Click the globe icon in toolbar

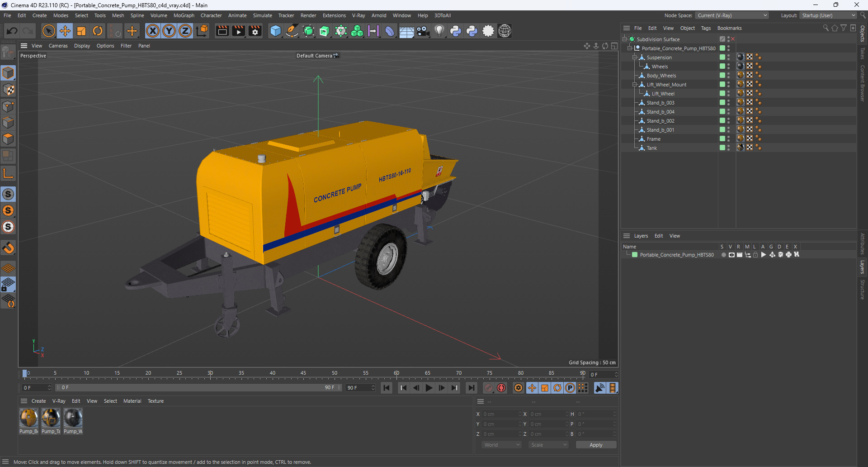pos(505,31)
